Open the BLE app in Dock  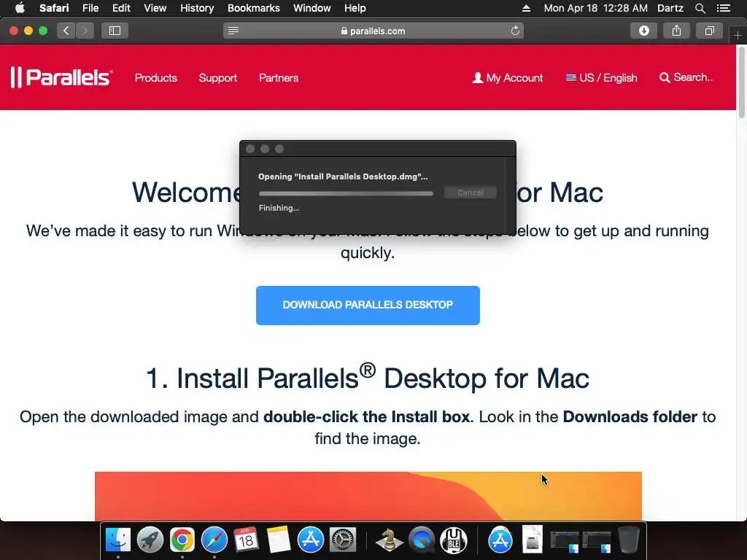pyautogui.click(x=454, y=540)
